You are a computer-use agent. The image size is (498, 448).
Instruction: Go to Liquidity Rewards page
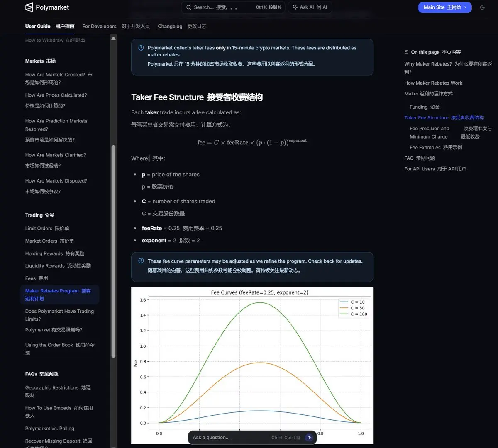pyautogui.click(x=45, y=266)
